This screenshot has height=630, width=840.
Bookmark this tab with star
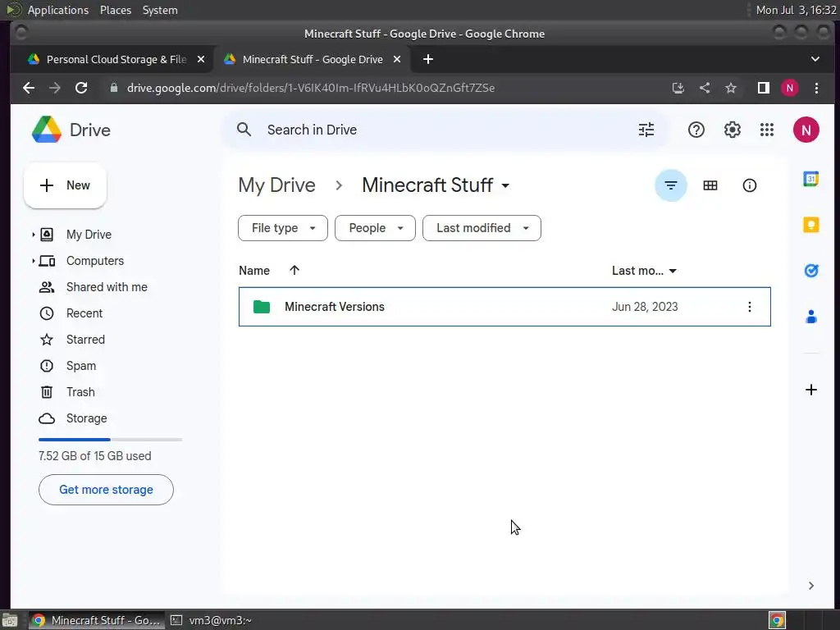point(731,88)
